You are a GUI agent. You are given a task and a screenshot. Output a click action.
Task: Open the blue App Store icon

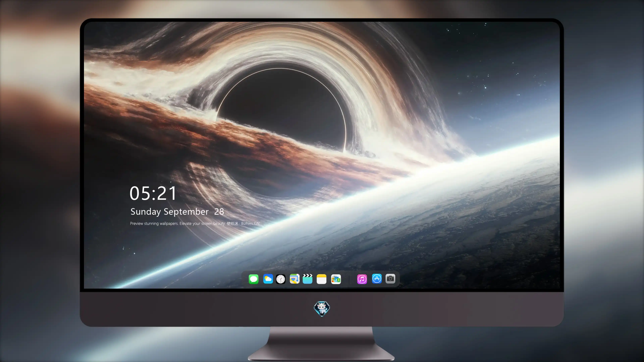point(377,279)
